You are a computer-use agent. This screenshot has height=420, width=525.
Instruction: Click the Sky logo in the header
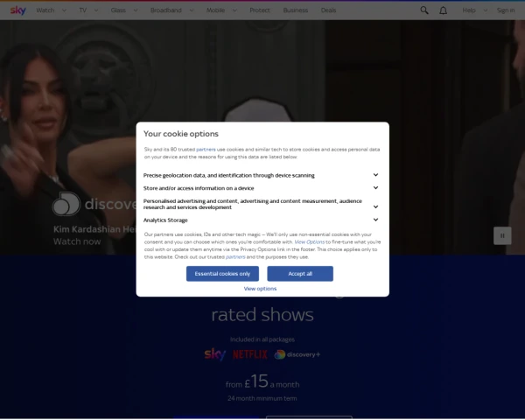pos(17,10)
